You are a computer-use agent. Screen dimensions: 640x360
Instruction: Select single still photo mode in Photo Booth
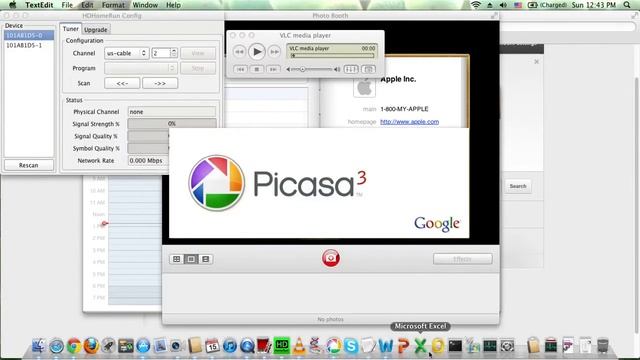tap(191, 259)
